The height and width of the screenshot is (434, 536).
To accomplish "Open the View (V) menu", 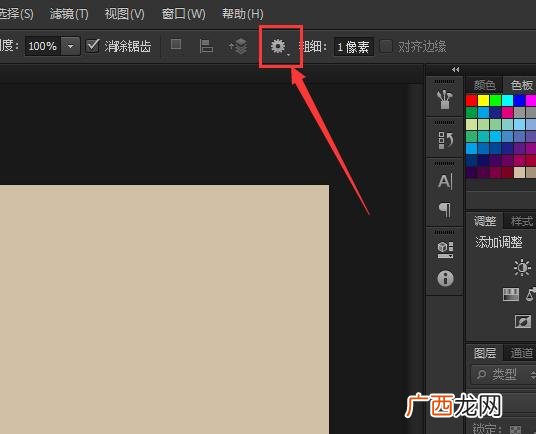I will (x=124, y=14).
